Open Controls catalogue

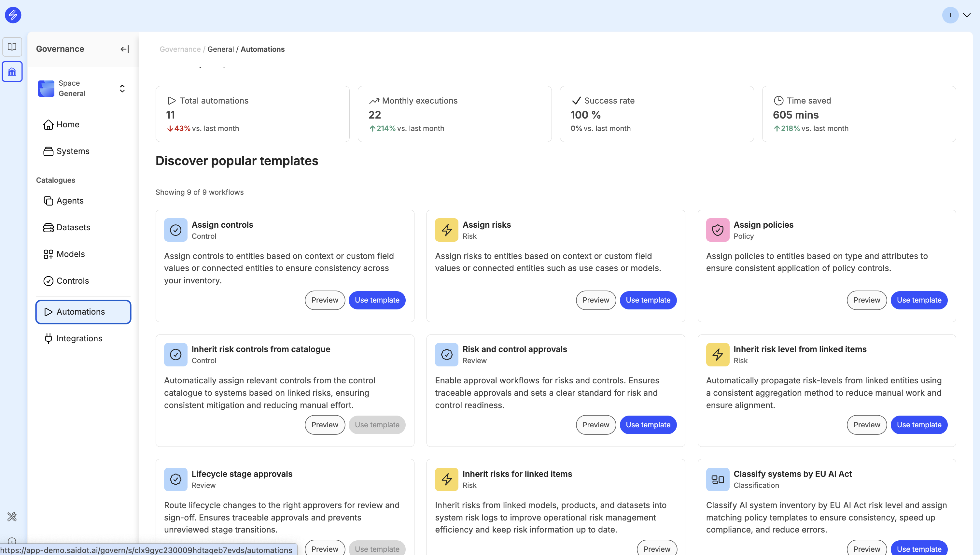(x=83, y=280)
